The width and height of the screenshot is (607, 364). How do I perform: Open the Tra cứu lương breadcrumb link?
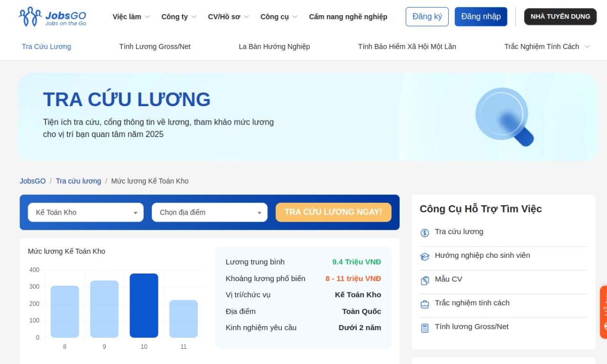pyautogui.click(x=78, y=181)
